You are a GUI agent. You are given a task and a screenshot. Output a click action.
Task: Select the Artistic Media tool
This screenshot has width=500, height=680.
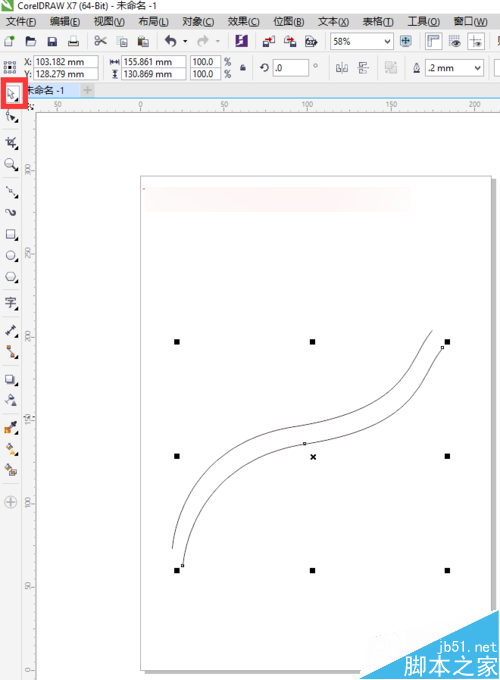[11, 212]
